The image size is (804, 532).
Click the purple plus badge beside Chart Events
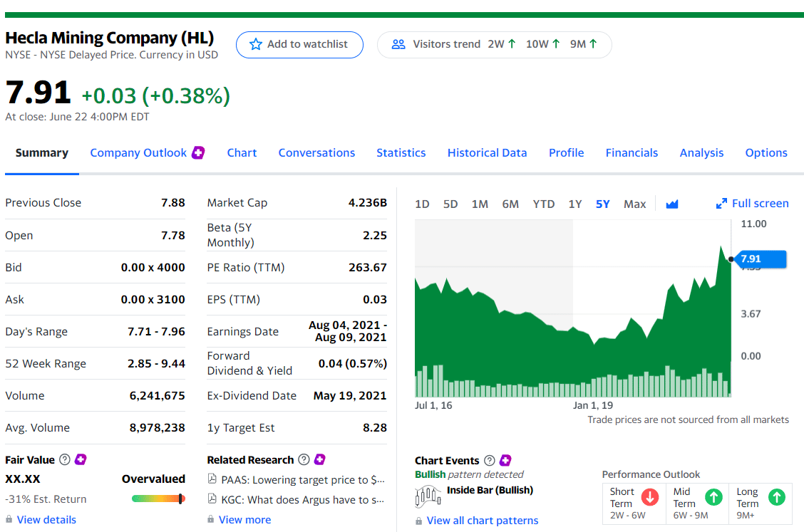tap(505, 460)
